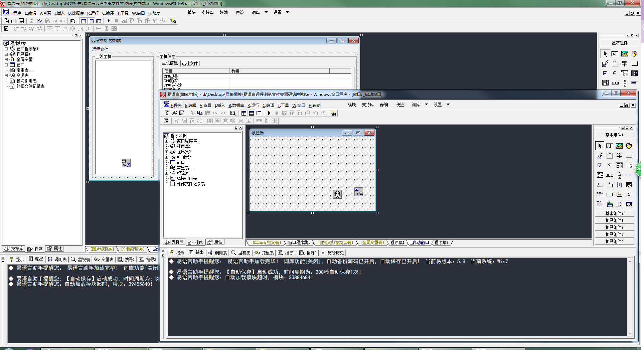Select combo box component in front component box
Viewport: 644px width, 350px height.
tap(619, 165)
